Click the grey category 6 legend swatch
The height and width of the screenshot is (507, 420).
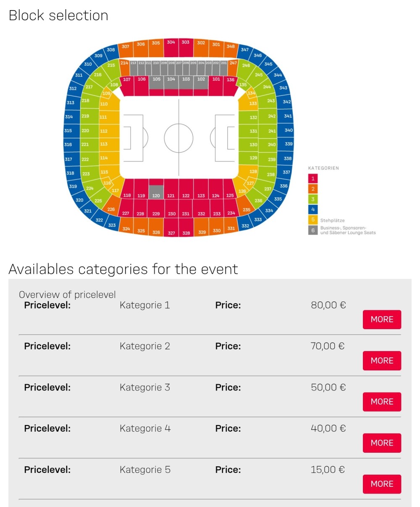[313, 230]
